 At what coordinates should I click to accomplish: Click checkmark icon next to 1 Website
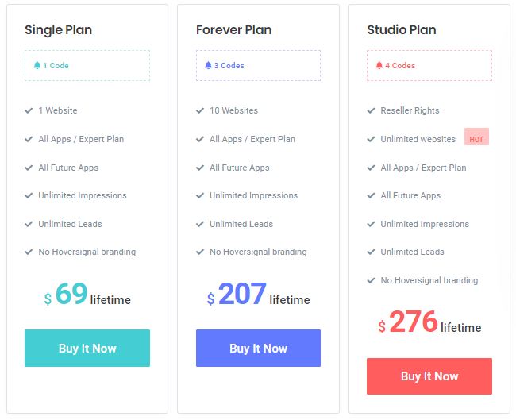(29, 110)
